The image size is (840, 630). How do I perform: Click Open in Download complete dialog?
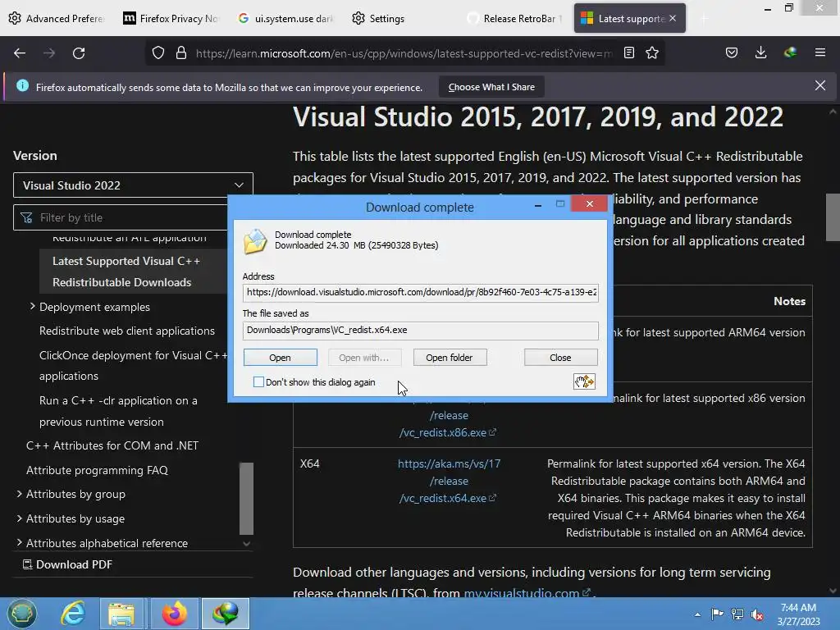pos(281,358)
